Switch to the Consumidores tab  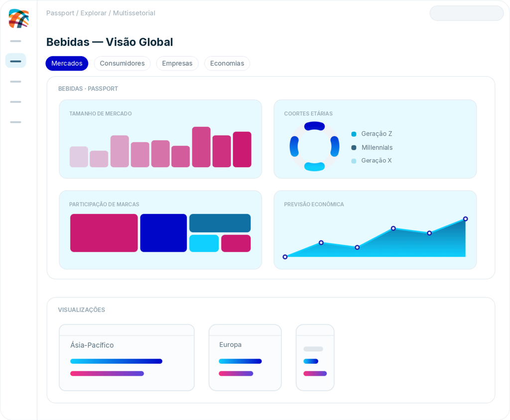[123, 63]
